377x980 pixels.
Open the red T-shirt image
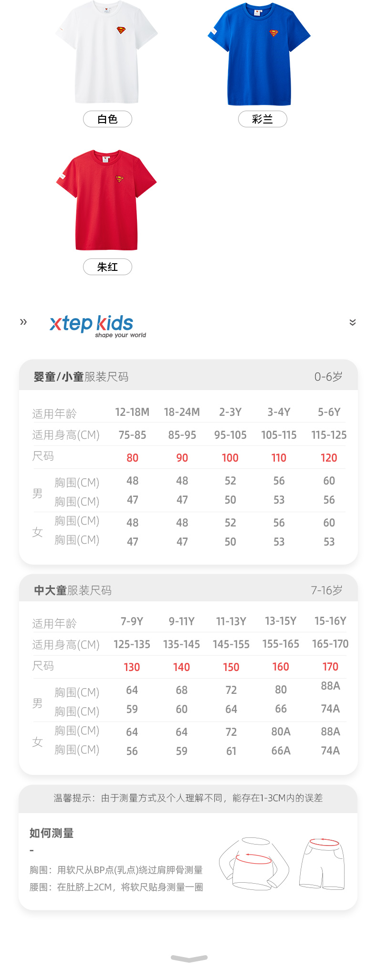pos(106,200)
